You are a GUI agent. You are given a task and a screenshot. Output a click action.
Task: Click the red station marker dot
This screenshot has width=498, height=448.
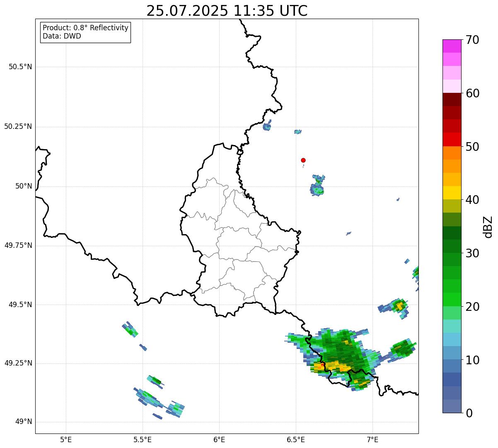(303, 160)
